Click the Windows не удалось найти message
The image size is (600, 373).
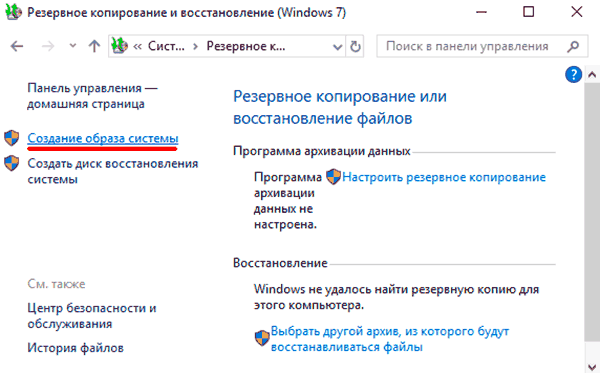coord(396,297)
